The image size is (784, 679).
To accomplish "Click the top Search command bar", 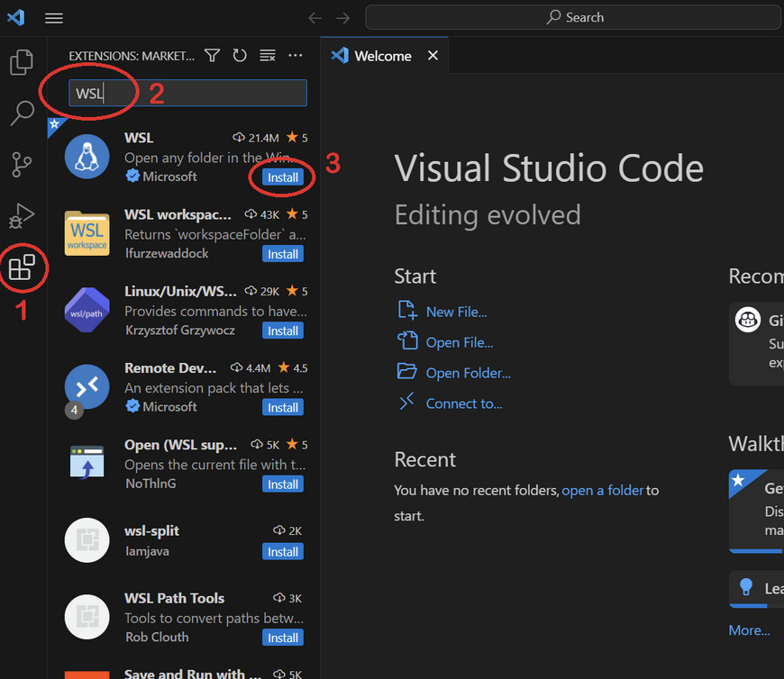I will [574, 17].
